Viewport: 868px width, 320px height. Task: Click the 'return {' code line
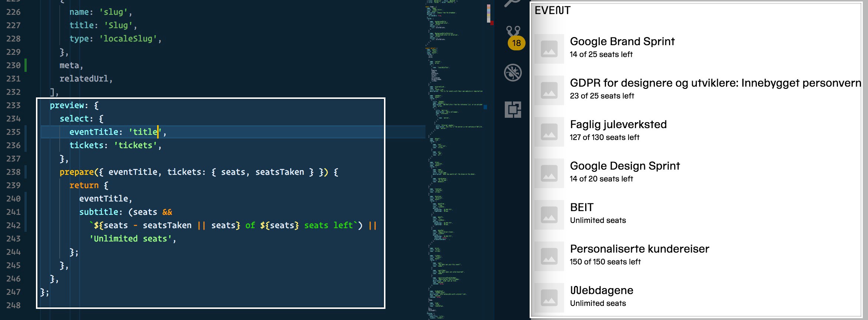coord(89,185)
